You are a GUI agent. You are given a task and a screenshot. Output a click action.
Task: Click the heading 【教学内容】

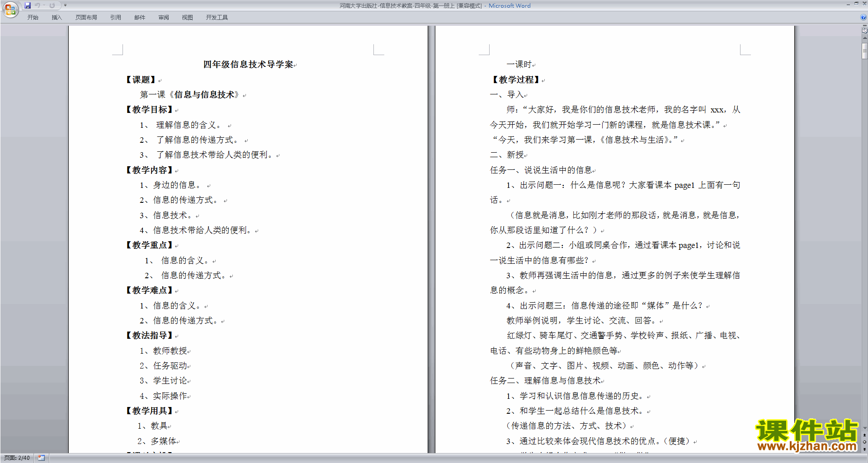pos(150,170)
